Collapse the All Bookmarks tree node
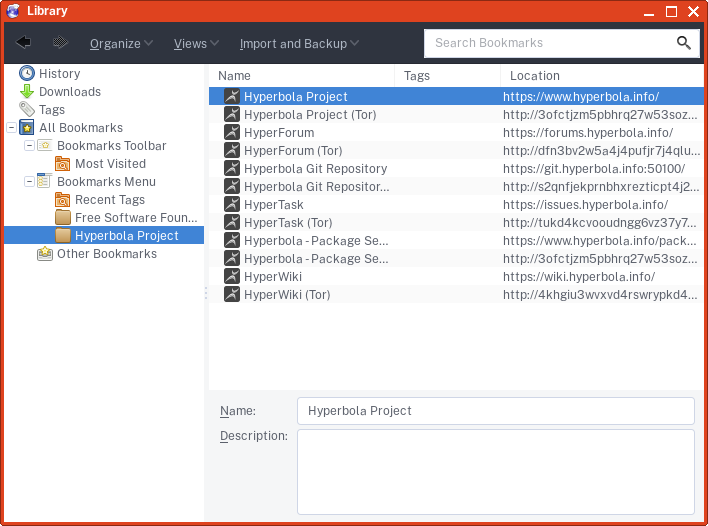Image resolution: width=708 pixels, height=526 pixels. (11, 128)
